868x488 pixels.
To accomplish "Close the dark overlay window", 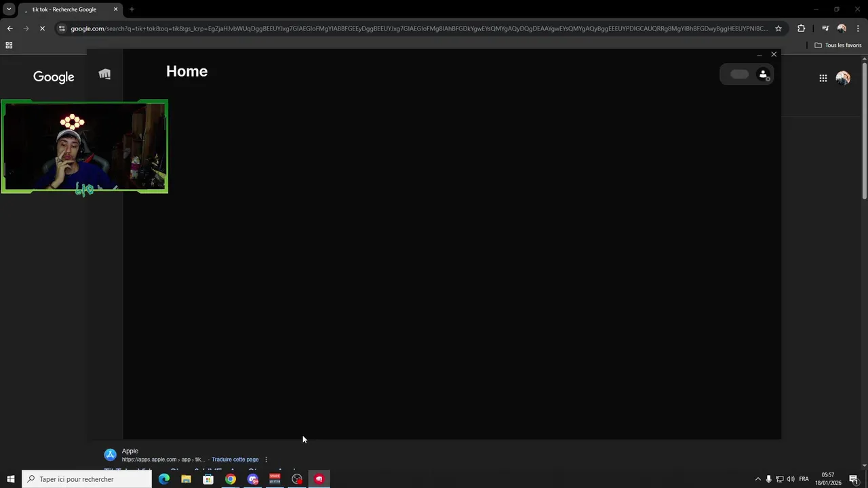I will (774, 54).
